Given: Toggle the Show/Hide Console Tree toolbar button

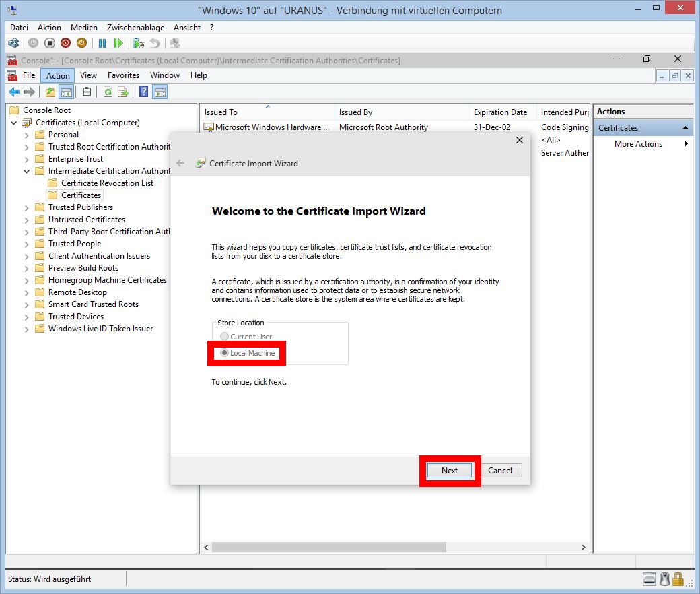Looking at the screenshot, I should point(66,92).
